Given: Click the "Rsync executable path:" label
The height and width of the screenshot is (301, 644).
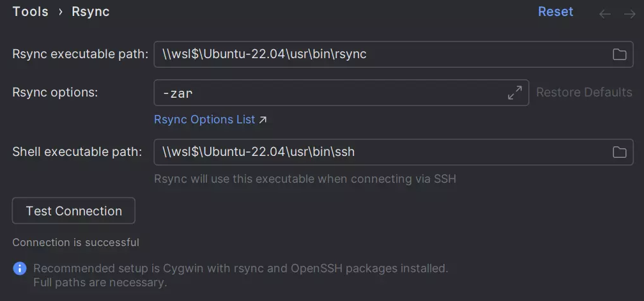Looking at the screenshot, I should coord(80,54).
